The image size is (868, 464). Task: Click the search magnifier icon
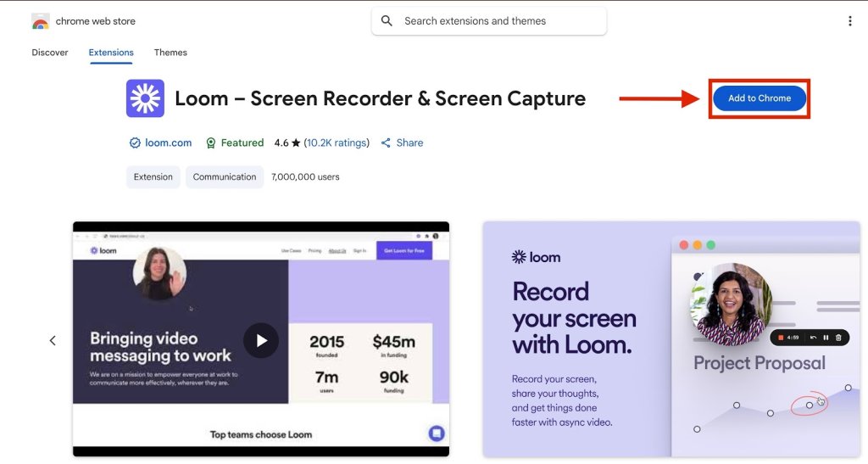(387, 21)
